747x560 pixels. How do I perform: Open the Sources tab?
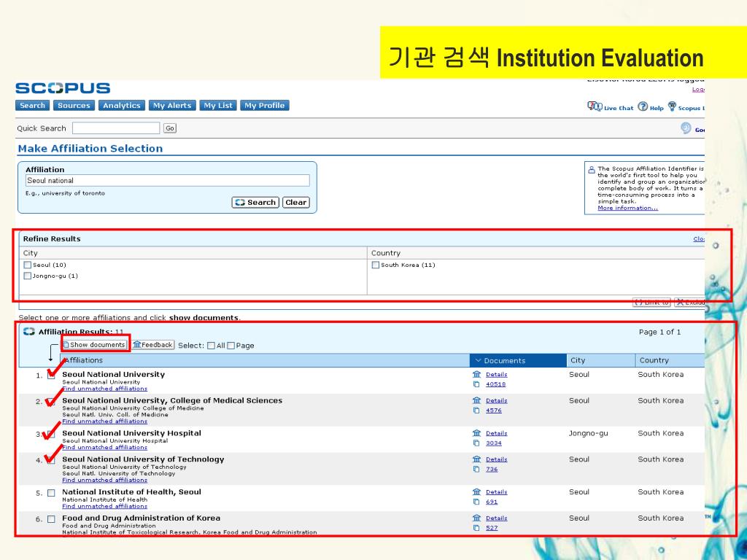(74, 106)
